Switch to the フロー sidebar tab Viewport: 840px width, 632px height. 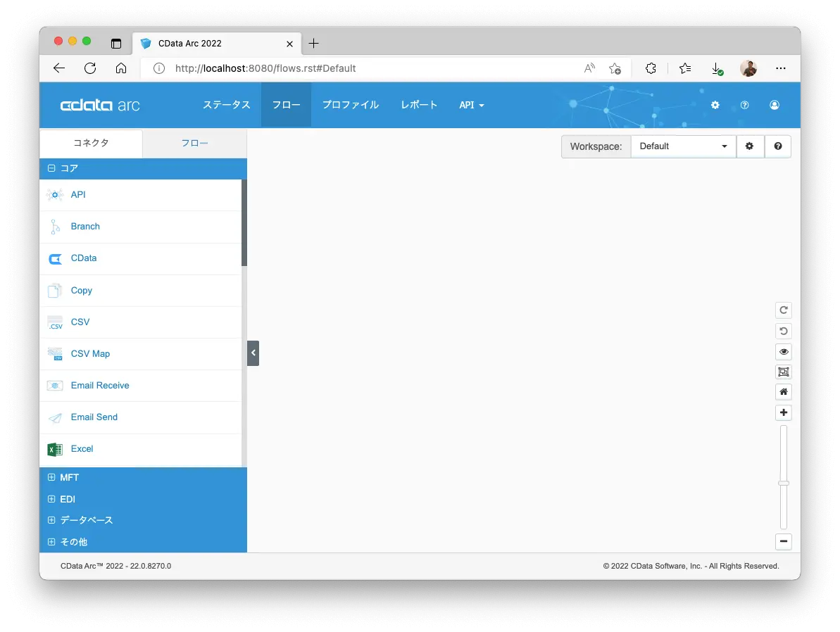[194, 143]
